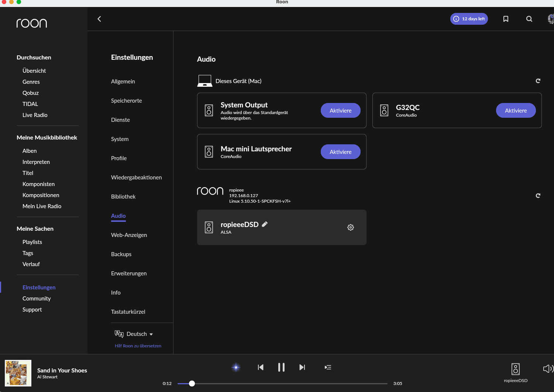Click speaker icon of Mac mini Lautsprecher
The height and width of the screenshot is (392, 554).
point(209,152)
